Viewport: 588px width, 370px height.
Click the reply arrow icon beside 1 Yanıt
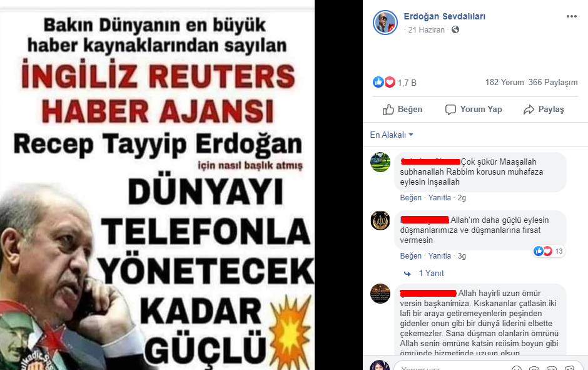pos(408,274)
